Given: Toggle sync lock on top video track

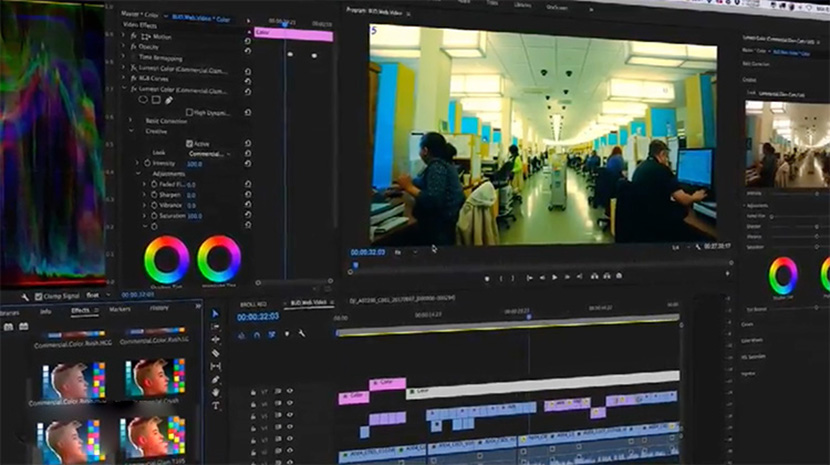Looking at the screenshot, I should [277, 391].
